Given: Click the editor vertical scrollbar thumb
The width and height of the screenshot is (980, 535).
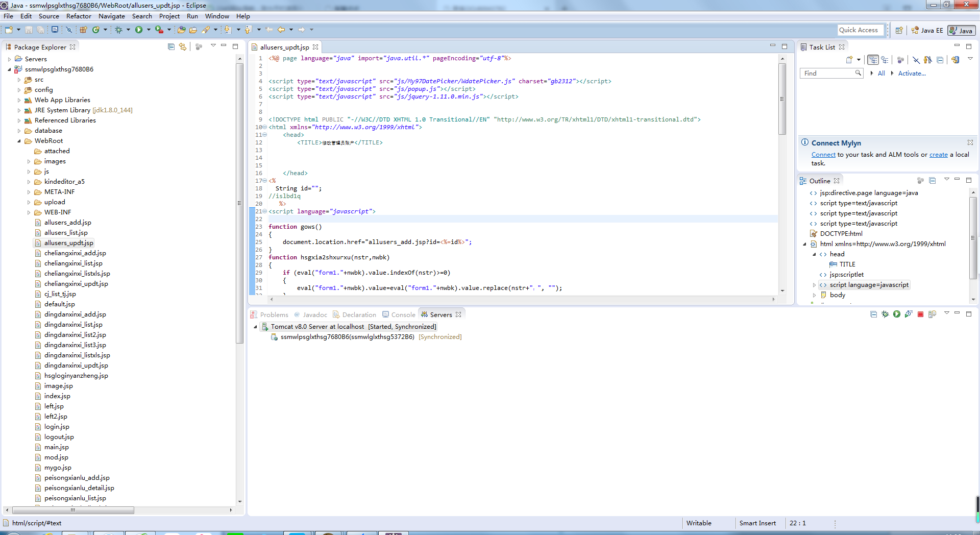Looking at the screenshot, I should (x=782, y=99).
